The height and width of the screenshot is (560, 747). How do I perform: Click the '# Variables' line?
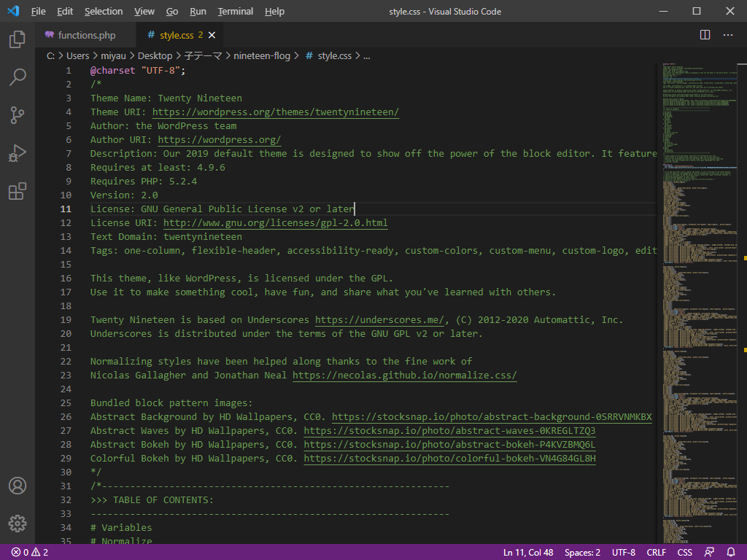(x=121, y=528)
